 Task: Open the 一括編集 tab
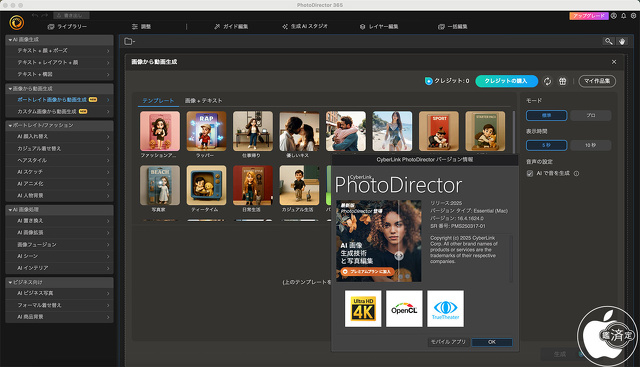453,27
